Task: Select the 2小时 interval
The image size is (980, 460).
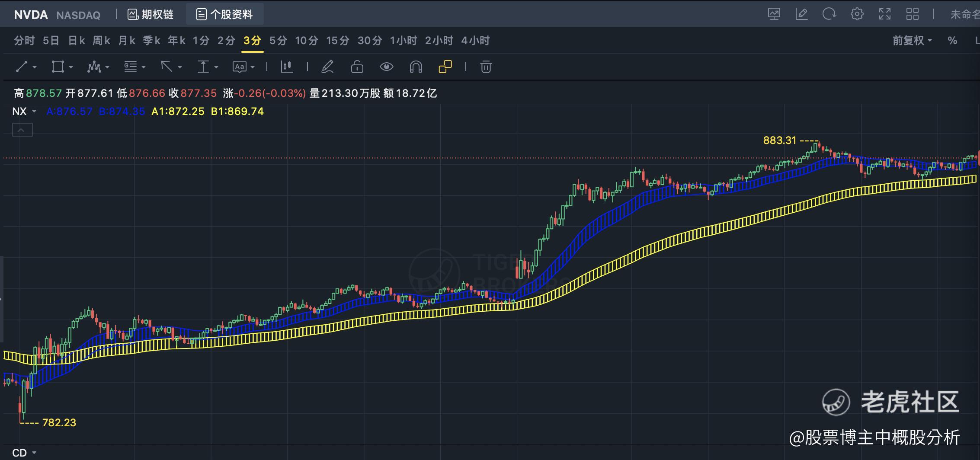Action: click(439, 41)
